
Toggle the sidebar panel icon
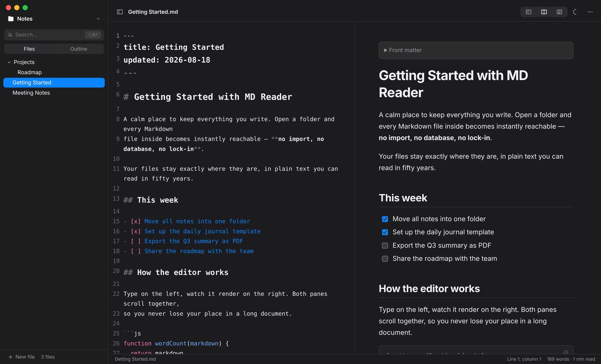point(120,12)
